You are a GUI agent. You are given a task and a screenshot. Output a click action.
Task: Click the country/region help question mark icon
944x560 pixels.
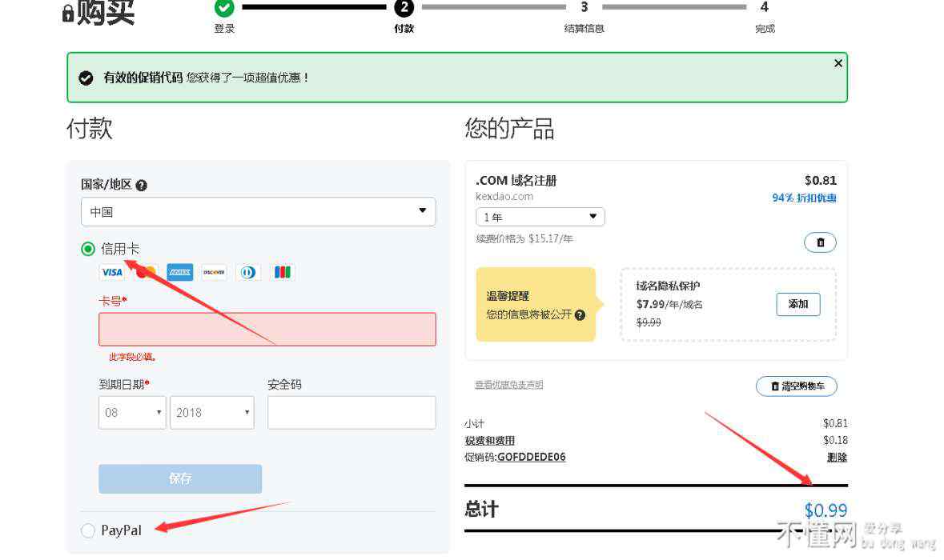[x=142, y=186]
